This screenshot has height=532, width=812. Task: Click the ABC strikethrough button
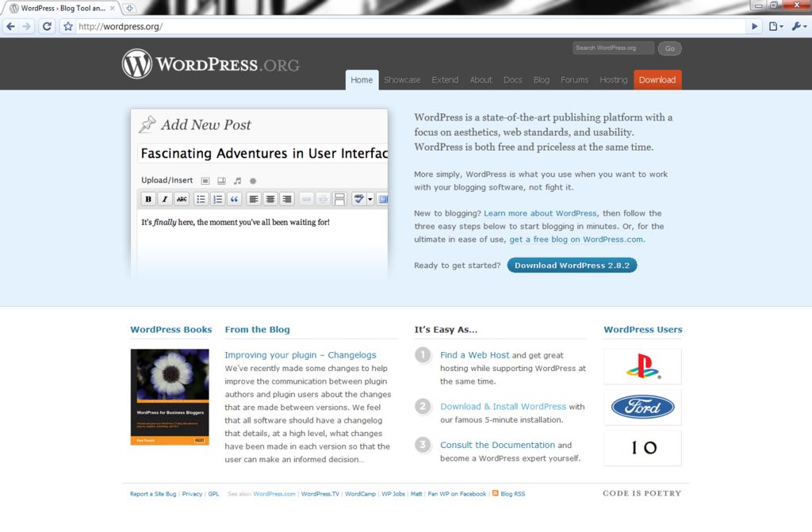point(182,199)
